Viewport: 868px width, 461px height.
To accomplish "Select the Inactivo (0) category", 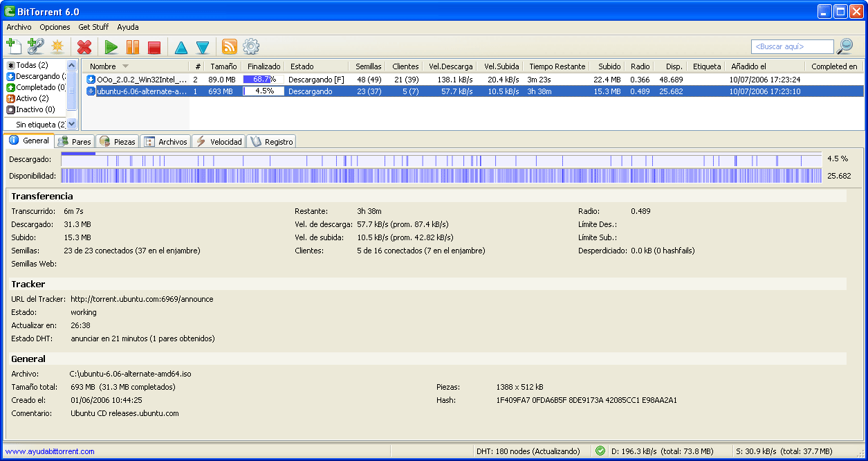I will pyautogui.click(x=30, y=109).
